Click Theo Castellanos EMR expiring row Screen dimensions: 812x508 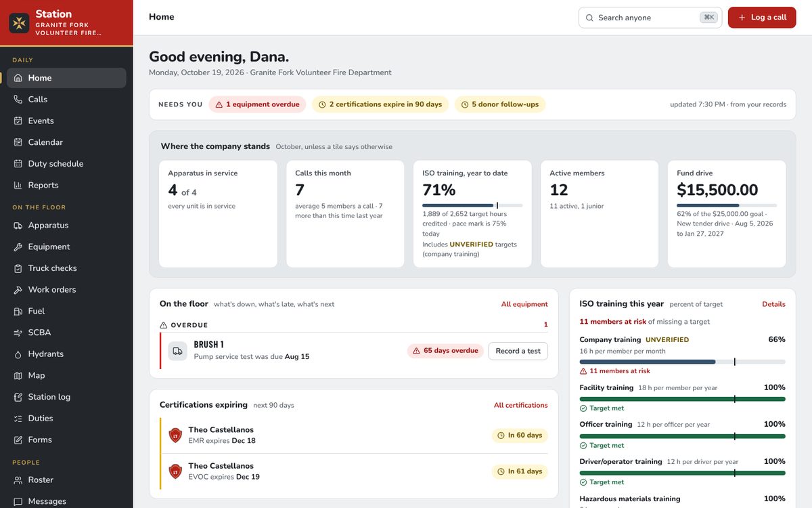354,436
